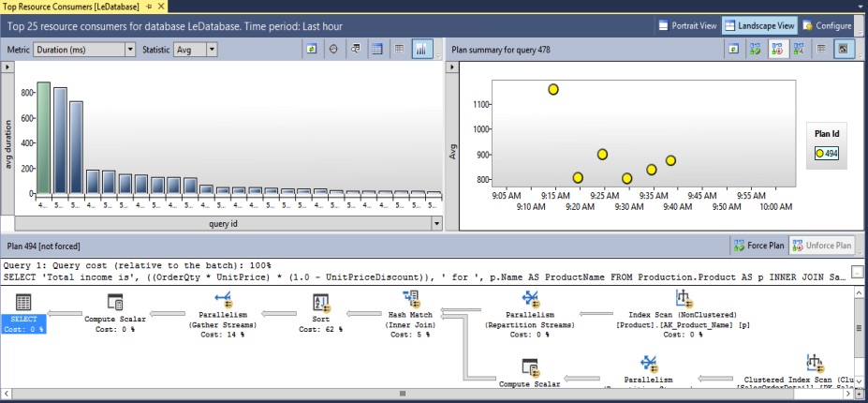Click the track selected query icon
Screen dimensions: 868x403
point(333,50)
